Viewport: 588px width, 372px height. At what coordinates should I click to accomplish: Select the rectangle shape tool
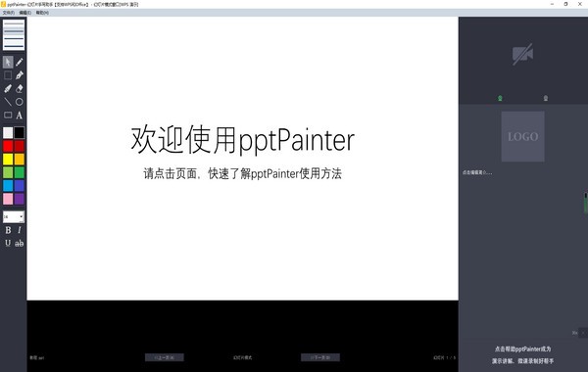pos(8,115)
